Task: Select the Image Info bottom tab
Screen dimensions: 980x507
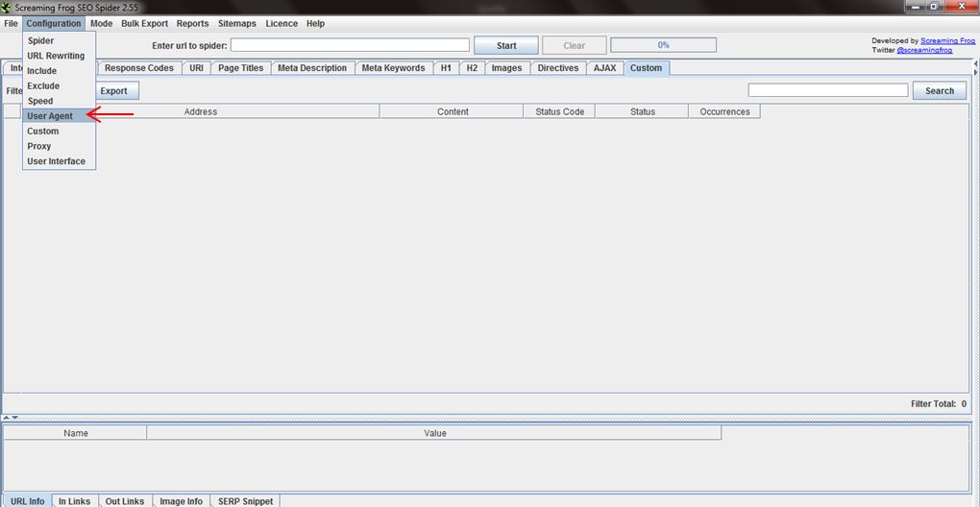Action: point(182,500)
